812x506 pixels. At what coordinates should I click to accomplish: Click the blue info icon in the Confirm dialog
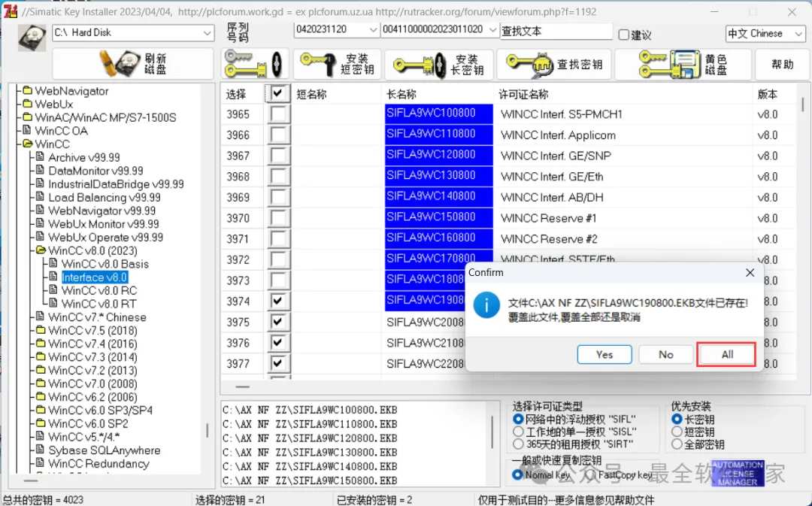point(486,305)
